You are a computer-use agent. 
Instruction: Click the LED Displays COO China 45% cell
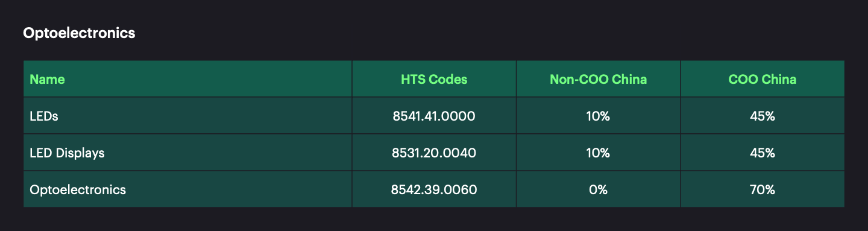tap(763, 153)
